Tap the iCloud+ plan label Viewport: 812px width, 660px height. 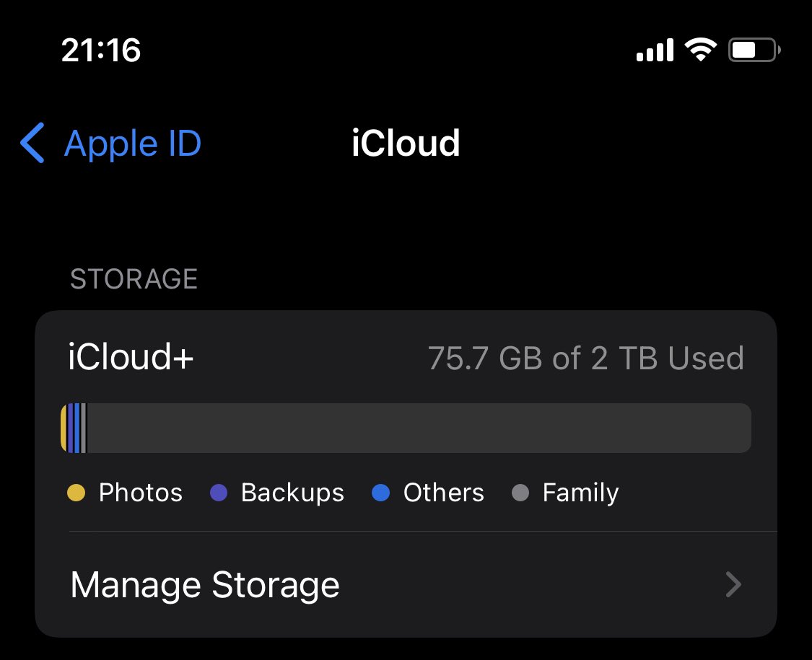(131, 356)
